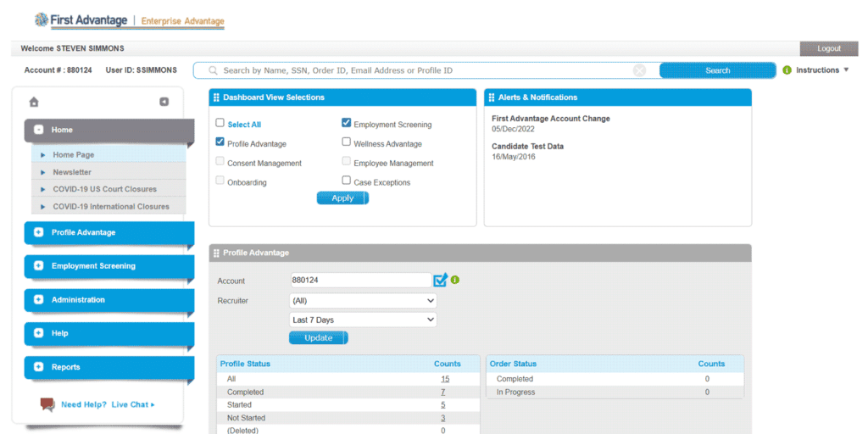Enable the Wellness Advantage checkbox
This screenshot has height=434, width=868.
346,142
